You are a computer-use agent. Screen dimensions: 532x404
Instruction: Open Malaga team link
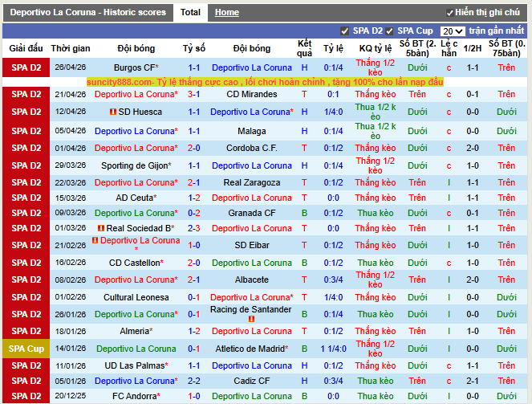(x=252, y=131)
